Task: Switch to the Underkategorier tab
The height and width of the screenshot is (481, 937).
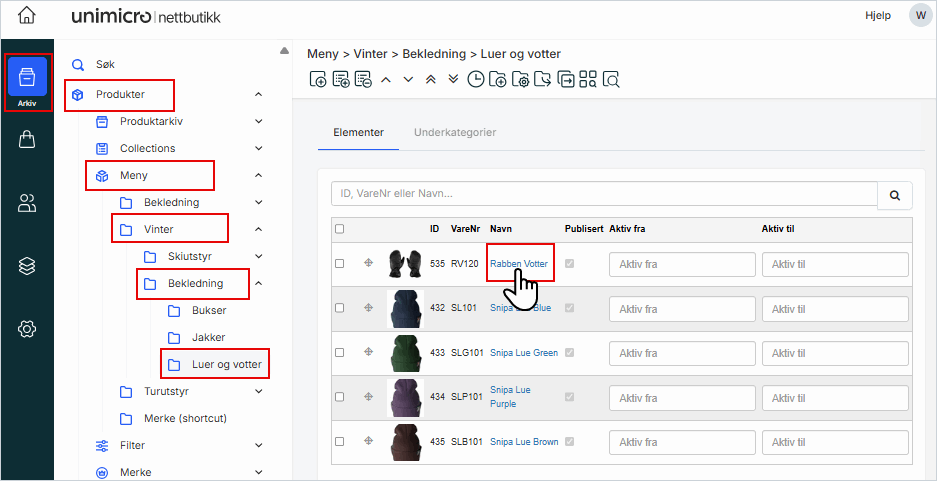Action: (454, 132)
